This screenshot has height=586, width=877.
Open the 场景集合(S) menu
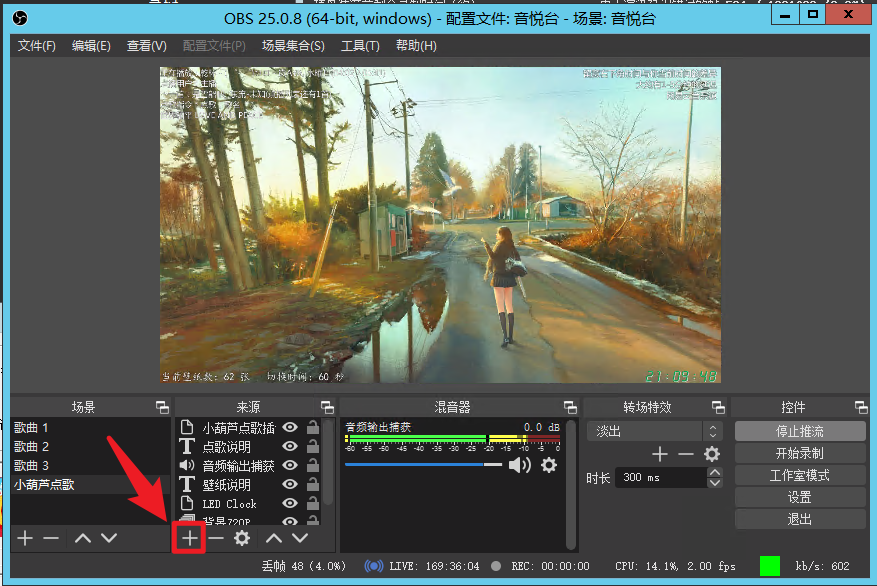point(293,46)
